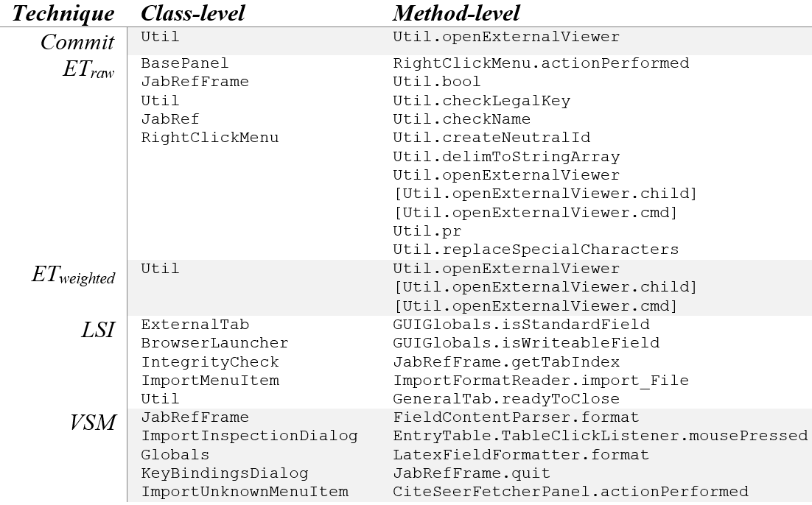812x505 pixels.
Task: Click ImportFormatReader.import_File entry
Action: tap(541, 381)
